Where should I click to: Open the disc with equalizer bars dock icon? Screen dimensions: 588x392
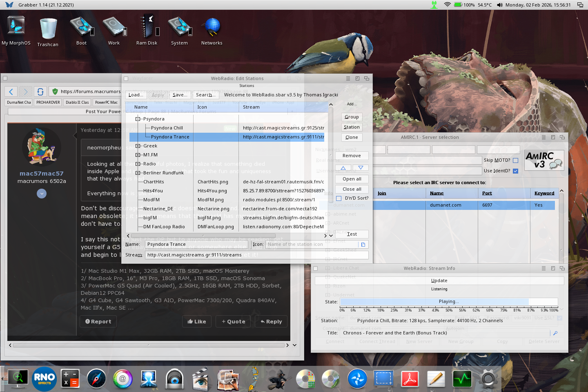[x=305, y=379]
